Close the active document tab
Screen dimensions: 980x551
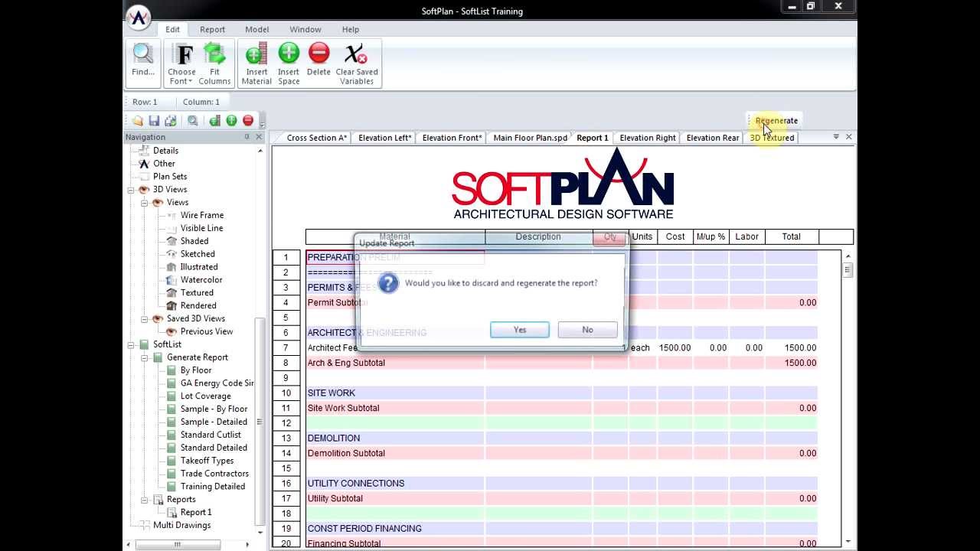[848, 137]
